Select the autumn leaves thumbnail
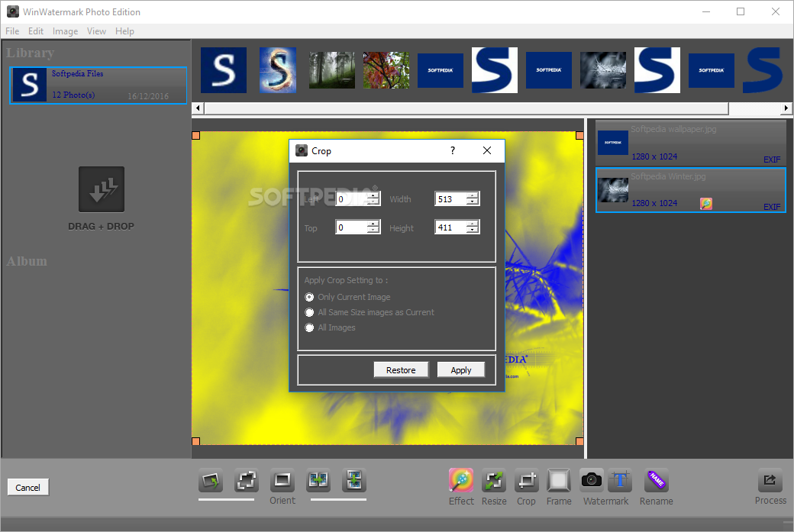The height and width of the screenshot is (532, 794). tap(386, 70)
